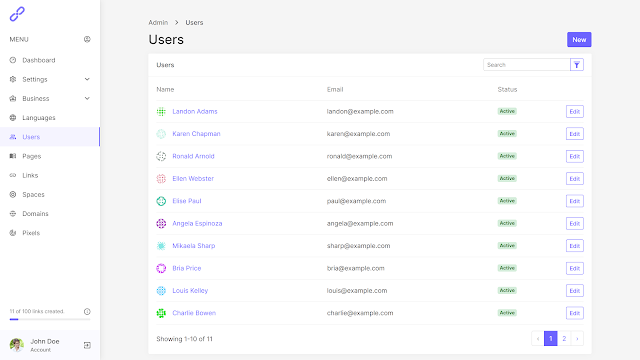Open Landon Adams user profile

pos(195,111)
